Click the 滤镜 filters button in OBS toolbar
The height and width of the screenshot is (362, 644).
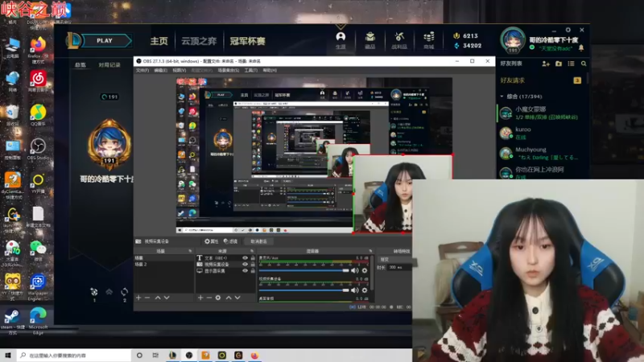click(x=230, y=241)
